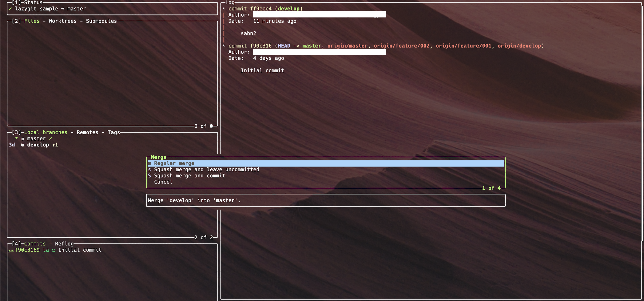Click the commit graph circle icon
The height and width of the screenshot is (301, 644).
53,250
